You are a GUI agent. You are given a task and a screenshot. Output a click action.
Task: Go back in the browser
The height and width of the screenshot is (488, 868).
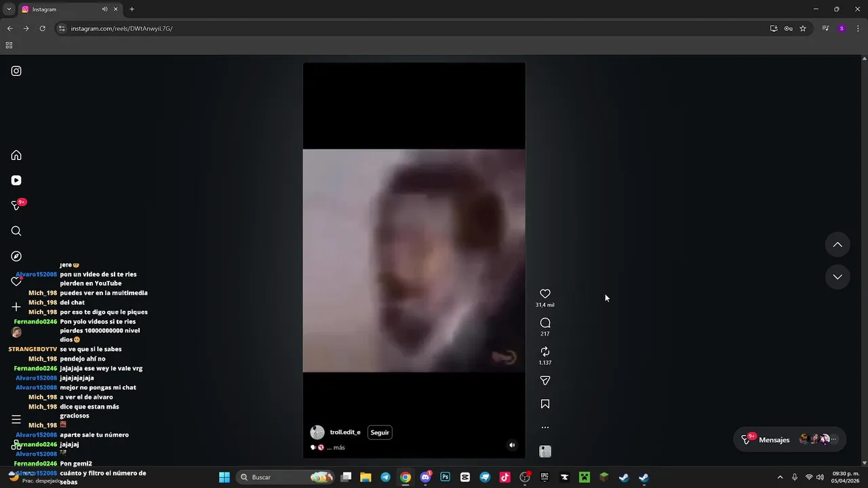pos(9,28)
